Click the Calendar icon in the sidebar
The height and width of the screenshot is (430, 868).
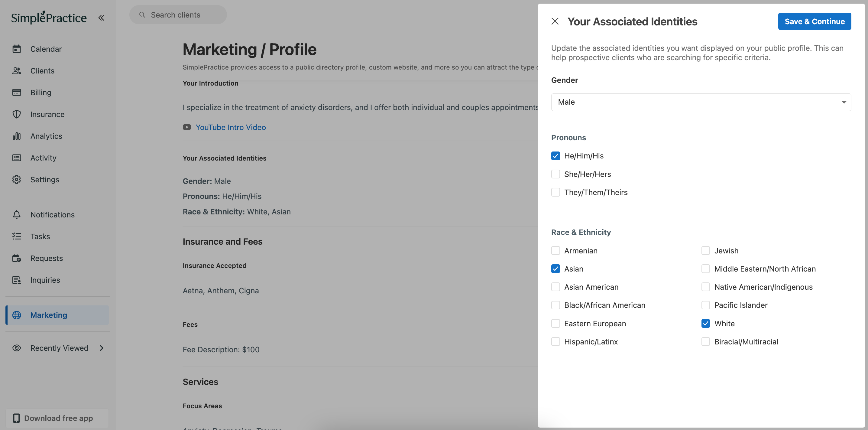point(17,49)
